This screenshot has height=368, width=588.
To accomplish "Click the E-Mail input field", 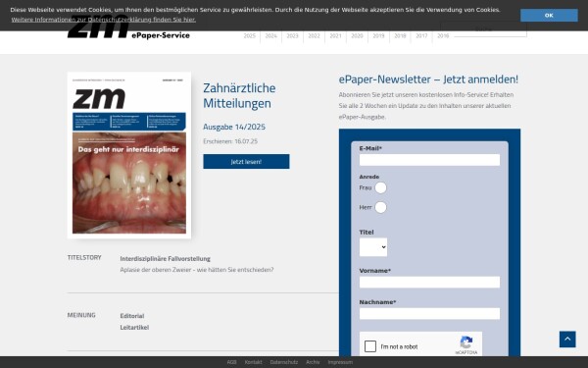I will click(429, 160).
